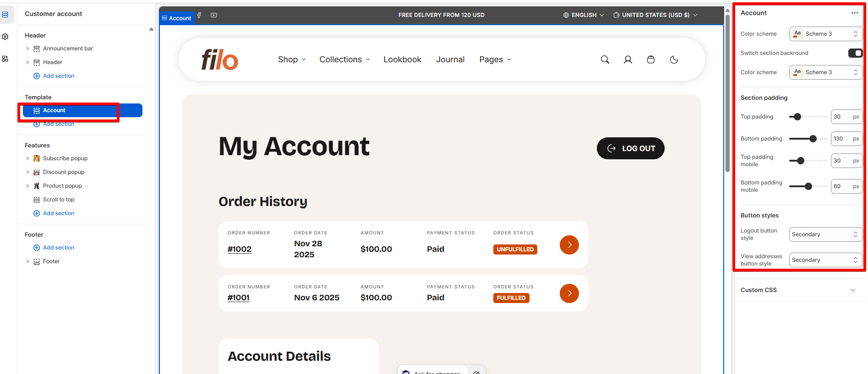
Task: Click the Facebook icon in the announcement bar
Action: click(199, 15)
